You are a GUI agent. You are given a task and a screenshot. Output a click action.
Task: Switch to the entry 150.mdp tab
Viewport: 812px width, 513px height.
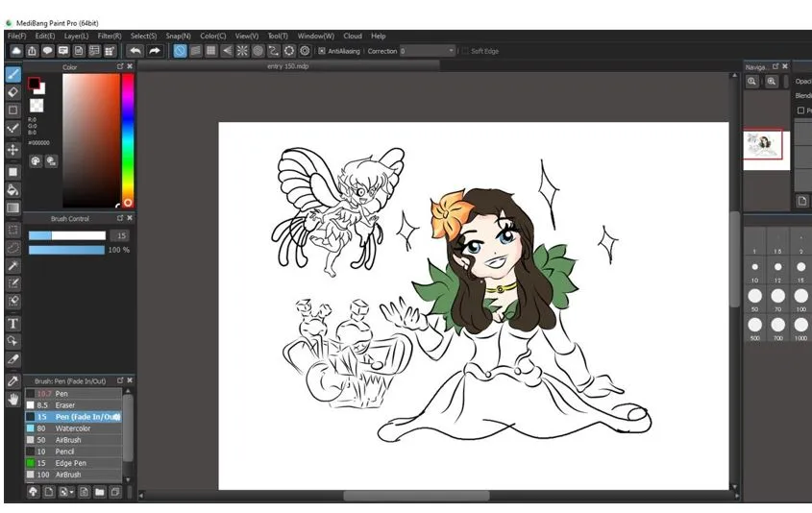tap(288, 65)
